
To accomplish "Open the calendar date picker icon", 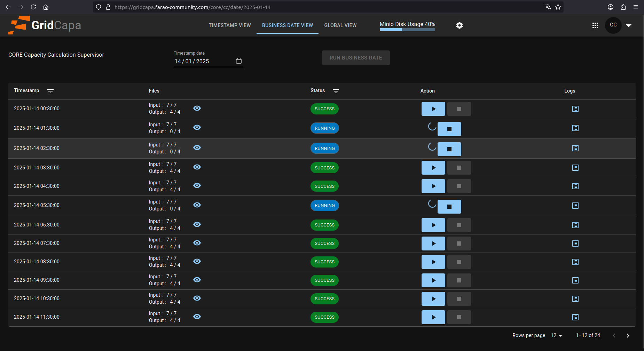I will (x=239, y=61).
